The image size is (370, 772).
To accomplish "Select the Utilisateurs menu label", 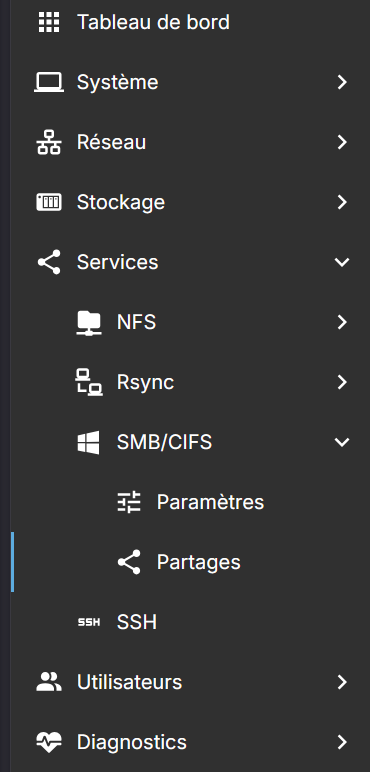I will [130, 682].
